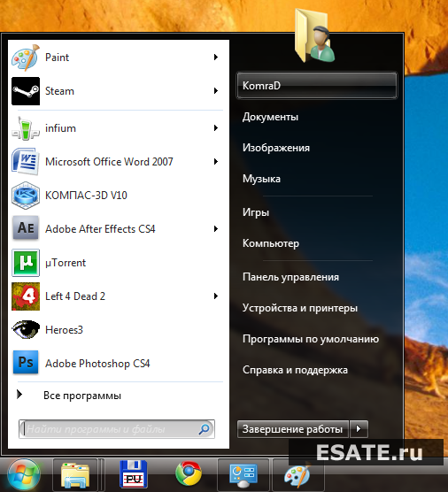The height and width of the screenshot is (492, 448).
Task: Expand the Word 2007 jump list arrow
Action: (x=216, y=162)
